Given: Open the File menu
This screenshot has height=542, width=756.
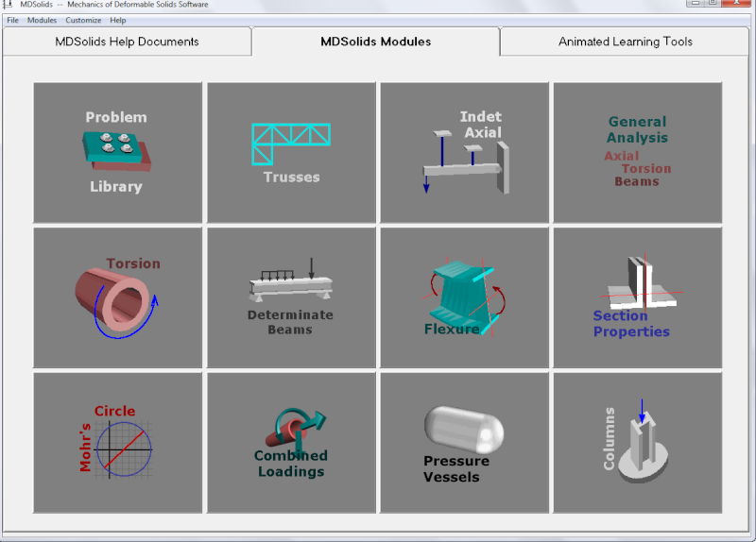Looking at the screenshot, I should (x=12, y=20).
